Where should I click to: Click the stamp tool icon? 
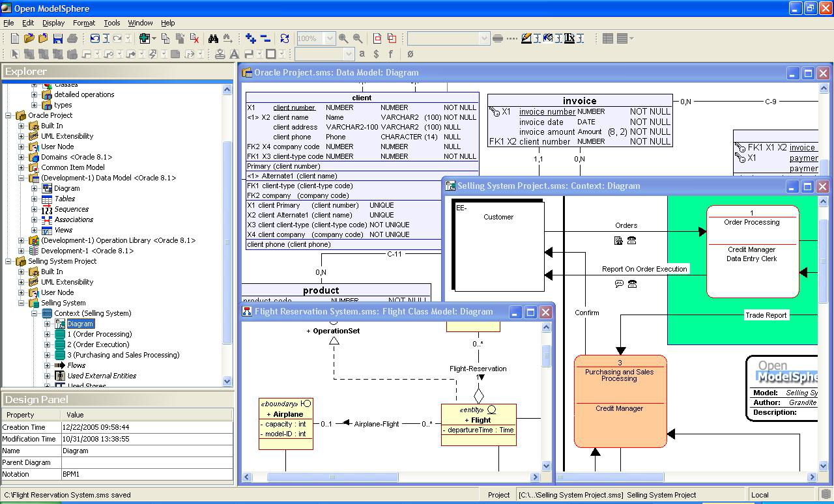pyautogui.click(x=220, y=54)
